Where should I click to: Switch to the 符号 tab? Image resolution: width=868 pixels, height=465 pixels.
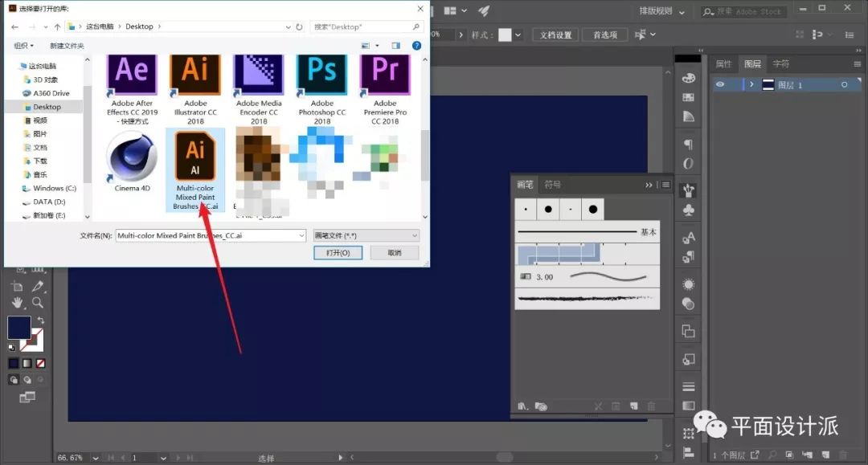tap(552, 185)
